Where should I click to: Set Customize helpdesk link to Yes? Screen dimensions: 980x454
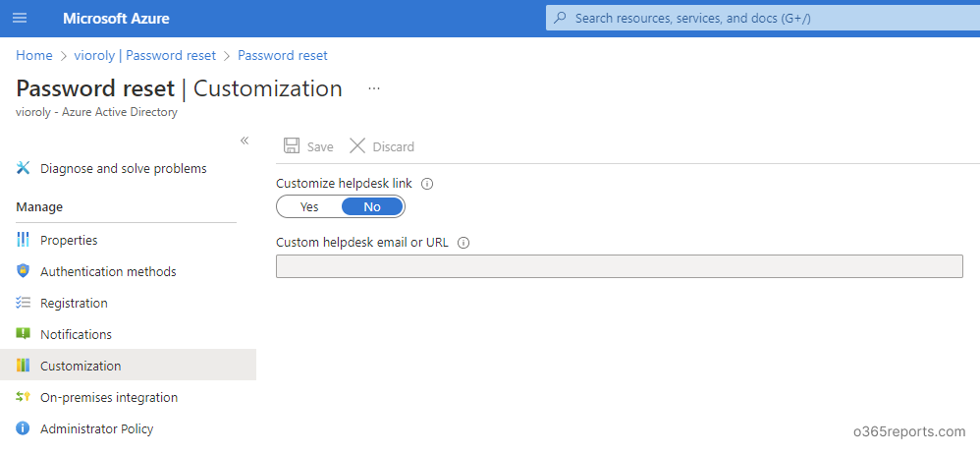[309, 206]
